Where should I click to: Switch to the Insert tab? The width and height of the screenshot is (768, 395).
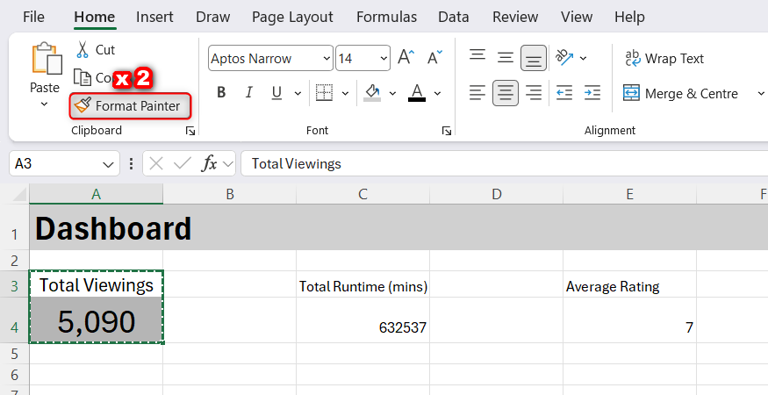155,17
